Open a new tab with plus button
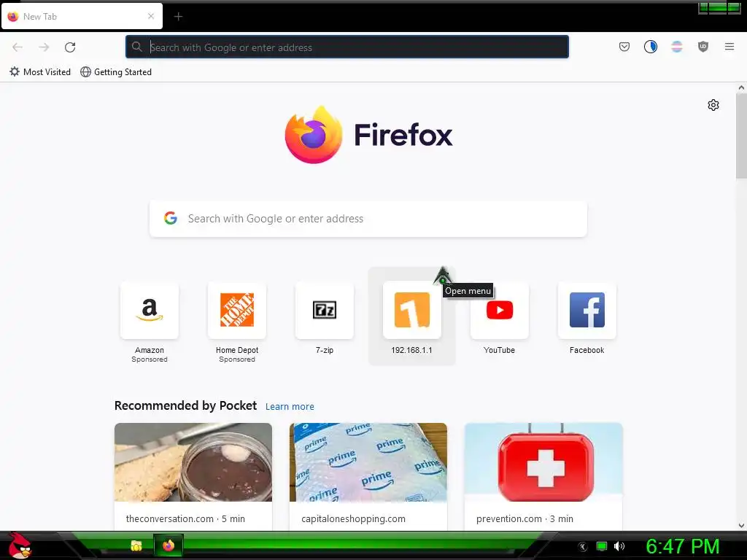 pos(178,17)
